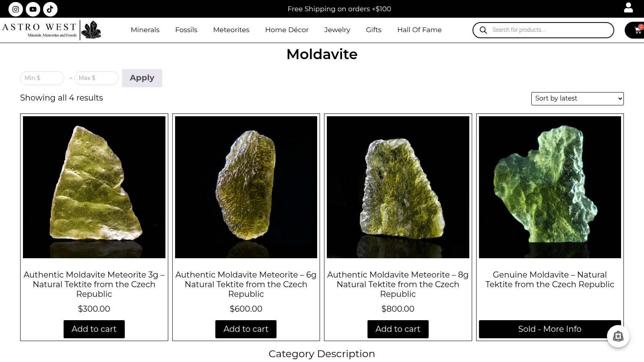Click Sold - More Info button
Image resolution: width=644 pixels, height=362 pixels.
click(550, 329)
